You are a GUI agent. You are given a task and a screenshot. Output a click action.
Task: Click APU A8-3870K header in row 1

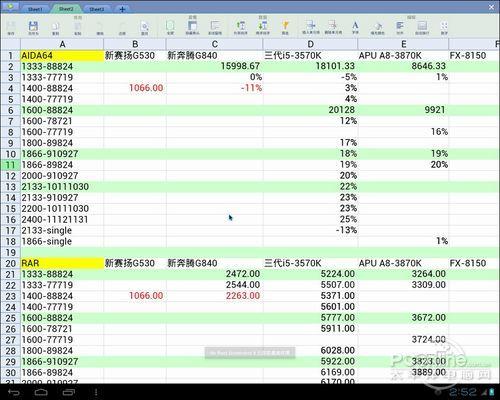coord(403,55)
